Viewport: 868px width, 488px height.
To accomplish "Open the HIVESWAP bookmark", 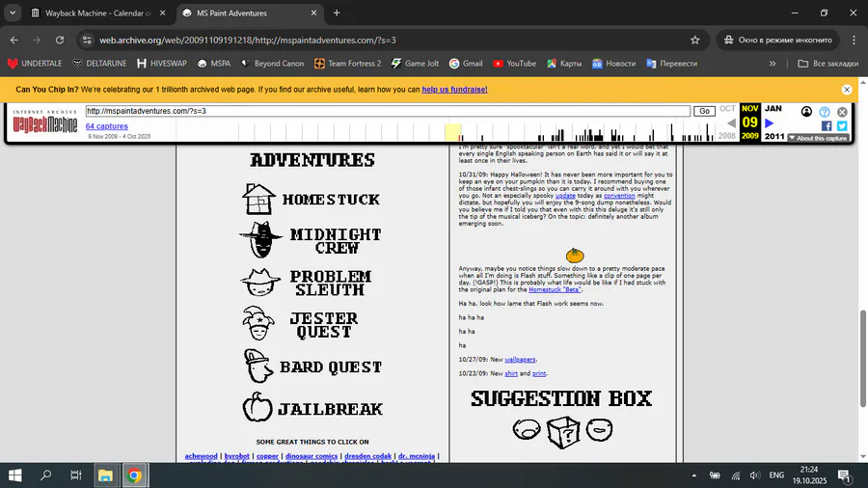I will 162,64.
